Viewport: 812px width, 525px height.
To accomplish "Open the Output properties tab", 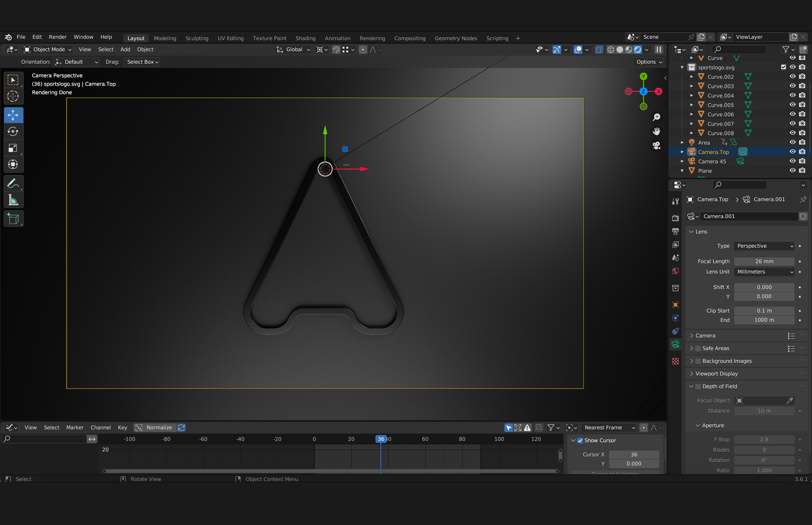I will click(675, 232).
